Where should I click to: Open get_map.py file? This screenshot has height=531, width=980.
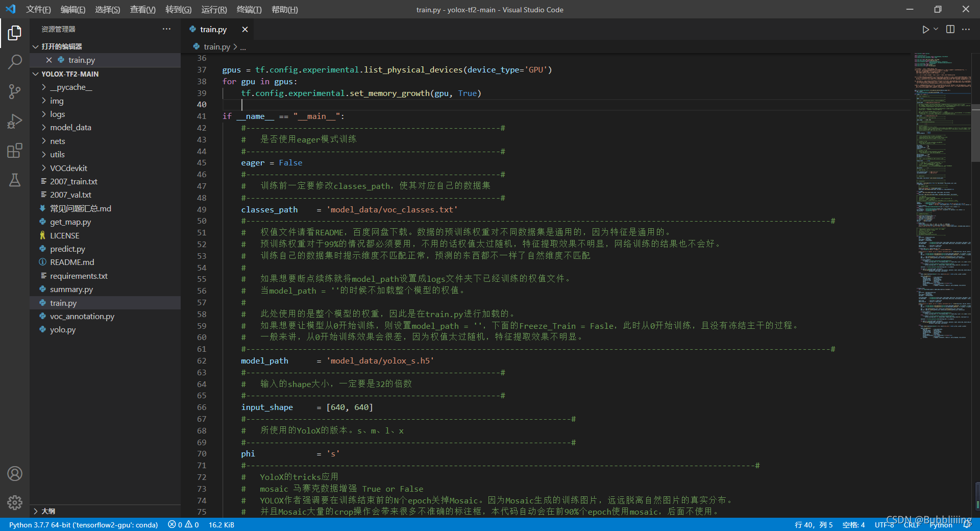point(105,222)
